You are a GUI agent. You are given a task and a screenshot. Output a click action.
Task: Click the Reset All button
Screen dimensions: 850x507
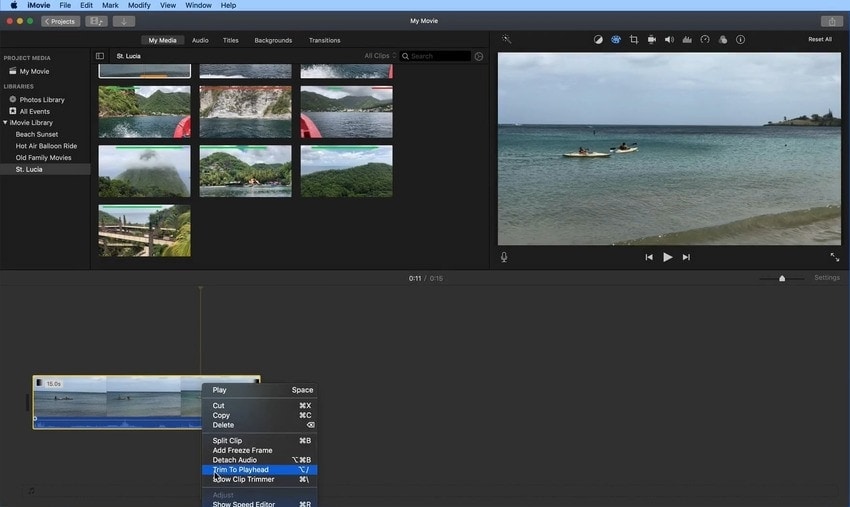pos(819,40)
